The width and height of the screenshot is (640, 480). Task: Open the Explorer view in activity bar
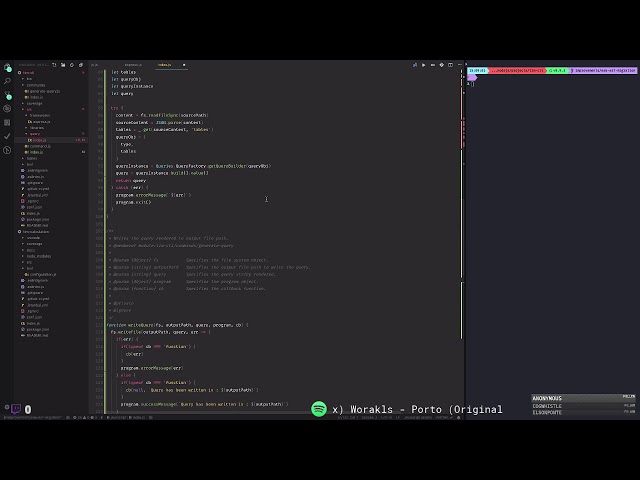(7, 67)
